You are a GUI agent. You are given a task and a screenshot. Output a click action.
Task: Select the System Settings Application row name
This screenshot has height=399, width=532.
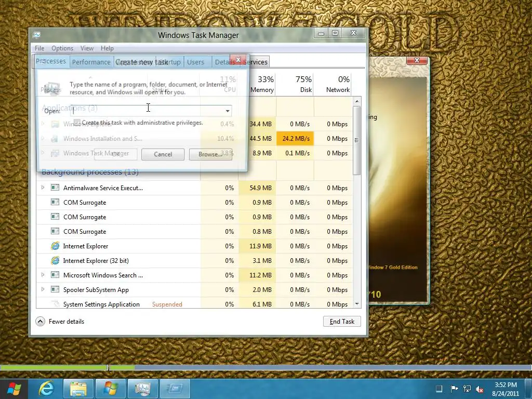tap(101, 304)
